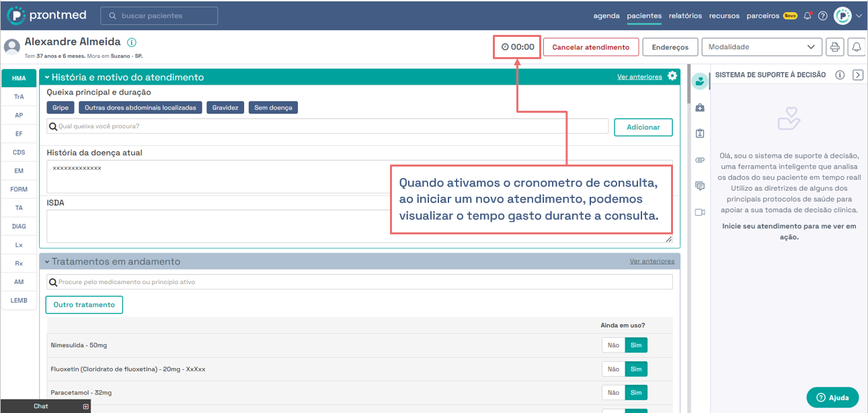Go to agenda in top navigation

coord(606,15)
